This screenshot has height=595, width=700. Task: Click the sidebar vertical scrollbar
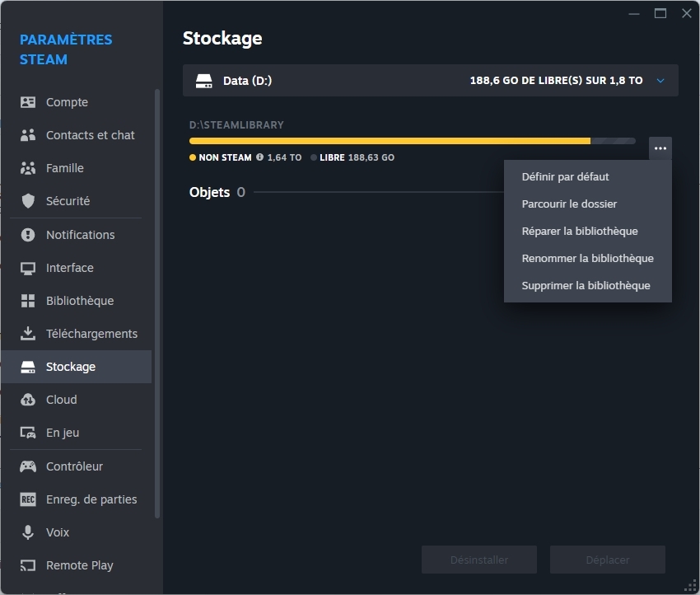pyautogui.click(x=157, y=303)
